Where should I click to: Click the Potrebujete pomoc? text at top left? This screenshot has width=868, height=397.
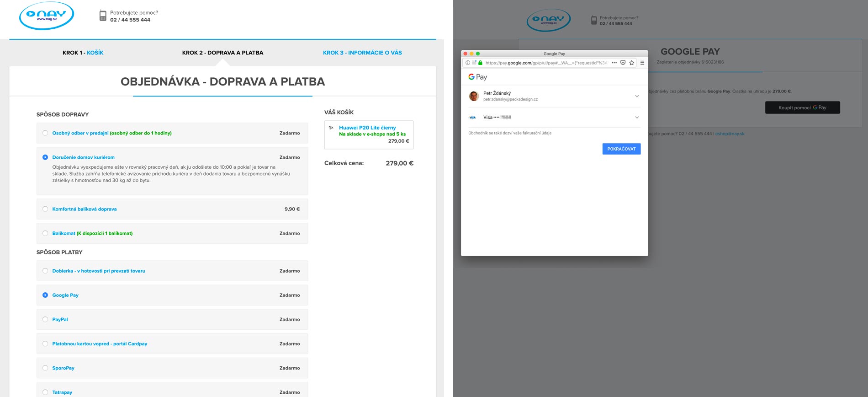coord(134,13)
